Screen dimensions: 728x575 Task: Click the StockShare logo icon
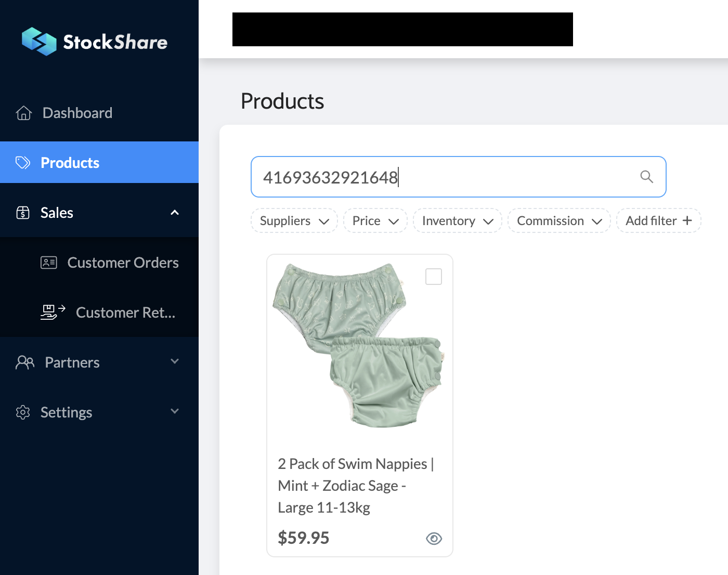(39, 42)
